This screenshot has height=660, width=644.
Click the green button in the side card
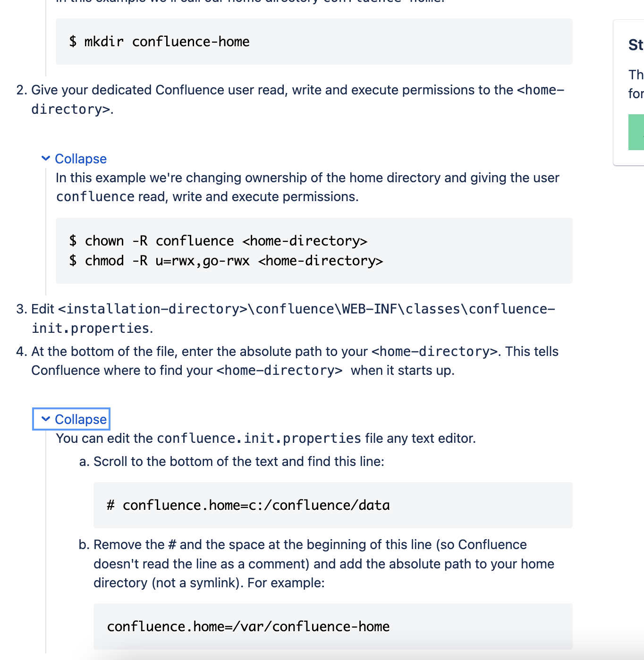click(636, 132)
